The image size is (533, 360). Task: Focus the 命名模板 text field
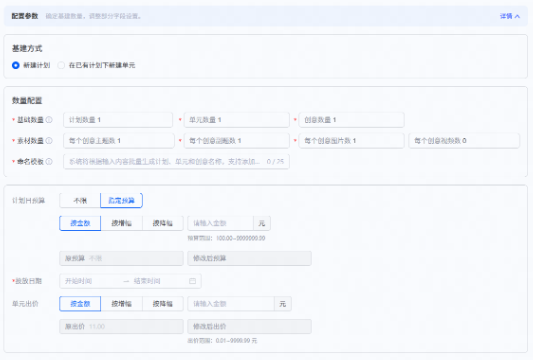(176, 161)
